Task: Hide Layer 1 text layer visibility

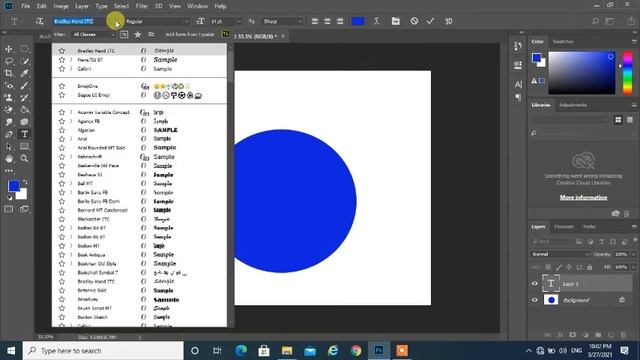Action: (535, 284)
